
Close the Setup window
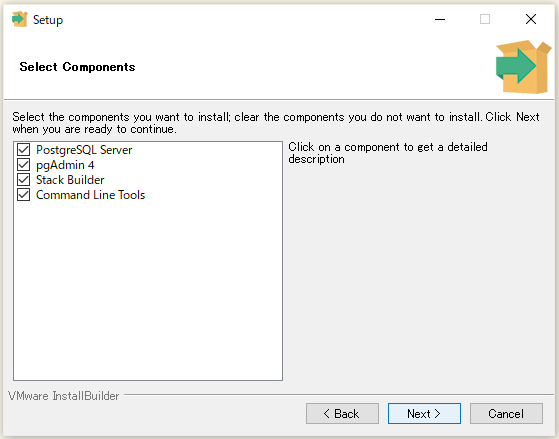click(531, 19)
